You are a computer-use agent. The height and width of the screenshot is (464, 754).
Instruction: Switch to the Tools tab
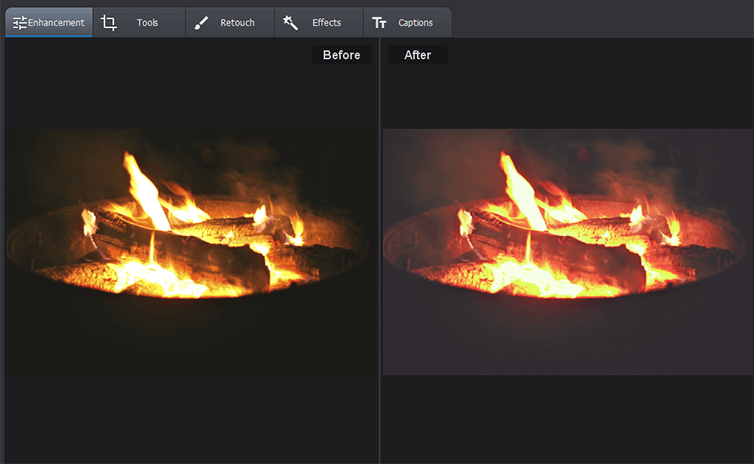139,22
